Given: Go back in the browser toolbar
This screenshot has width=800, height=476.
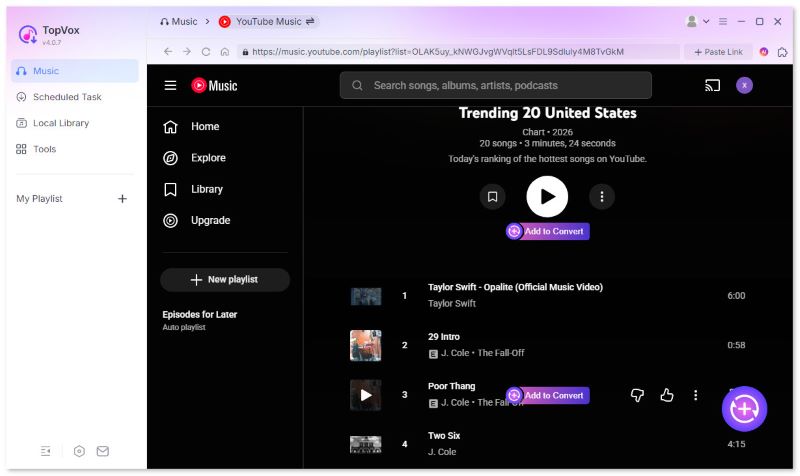Looking at the screenshot, I should click(168, 52).
